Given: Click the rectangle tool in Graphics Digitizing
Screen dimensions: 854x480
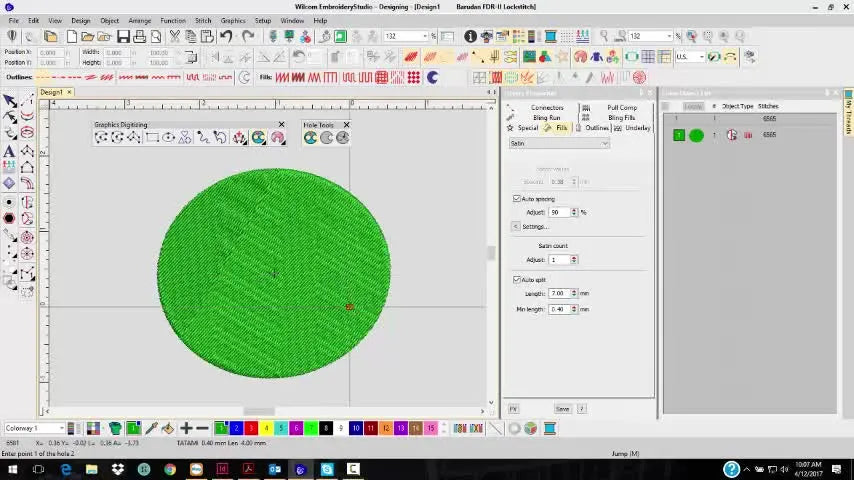Looking at the screenshot, I should coord(152,138).
